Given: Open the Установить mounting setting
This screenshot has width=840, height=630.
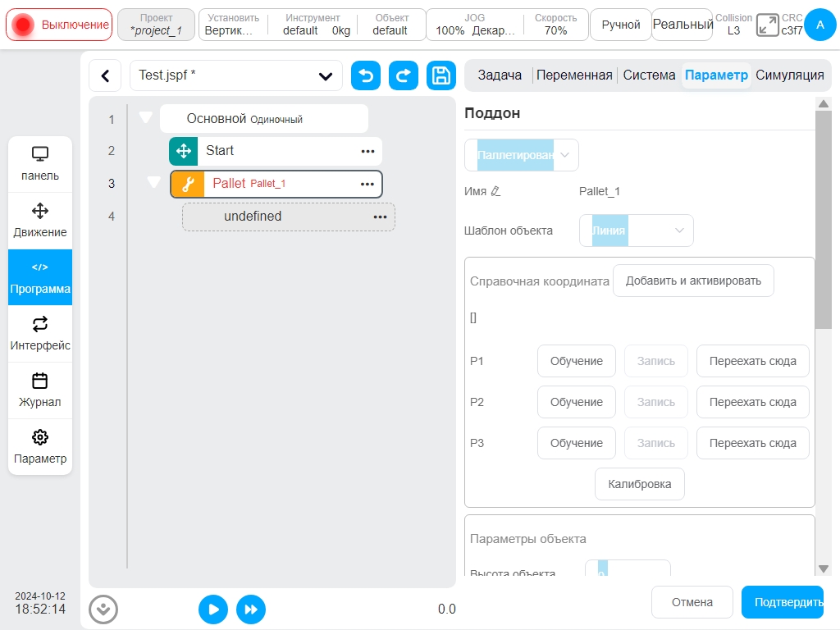Looking at the screenshot, I should point(233,25).
